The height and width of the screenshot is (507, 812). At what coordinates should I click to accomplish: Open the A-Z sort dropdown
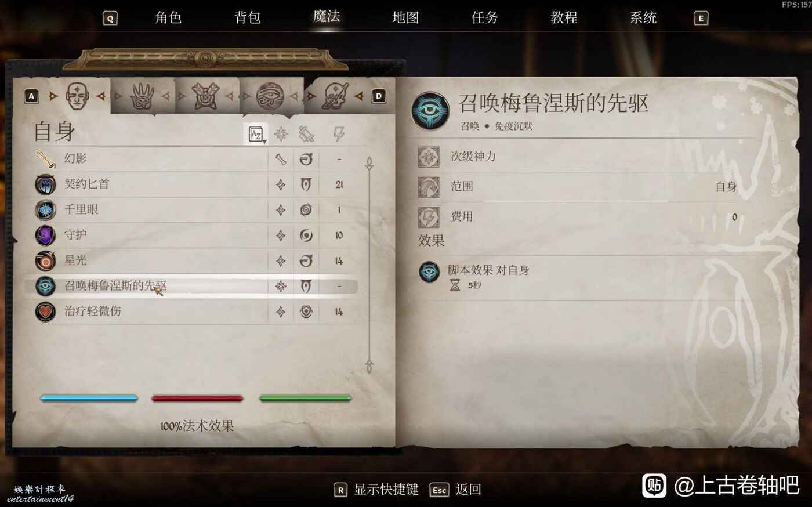pos(256,135)
